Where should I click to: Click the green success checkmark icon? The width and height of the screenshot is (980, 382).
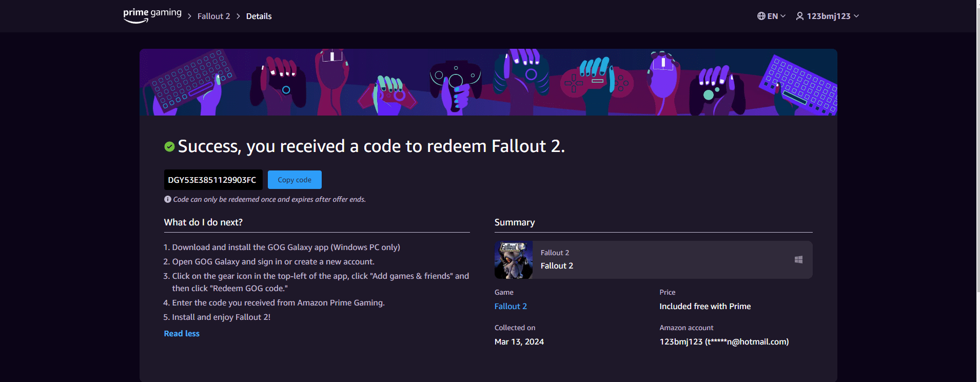coord(170,146)
